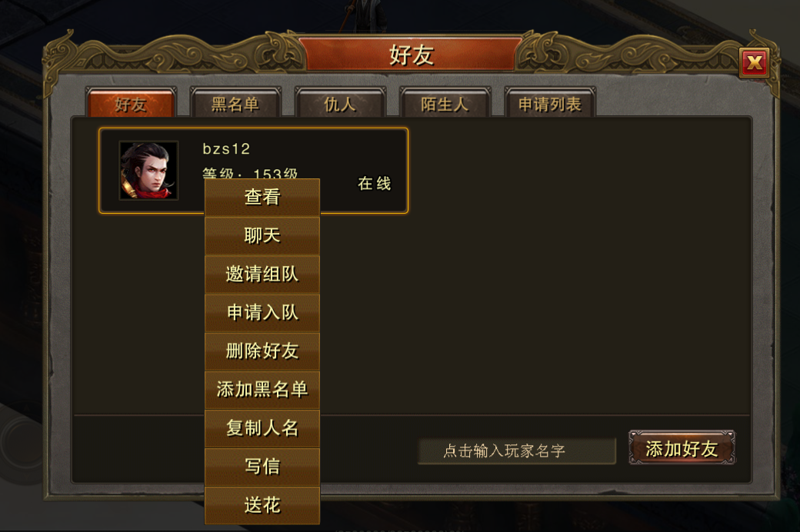Click the 添加好友 button
This screenshot has width=800, height=532.
coord(682,448)
